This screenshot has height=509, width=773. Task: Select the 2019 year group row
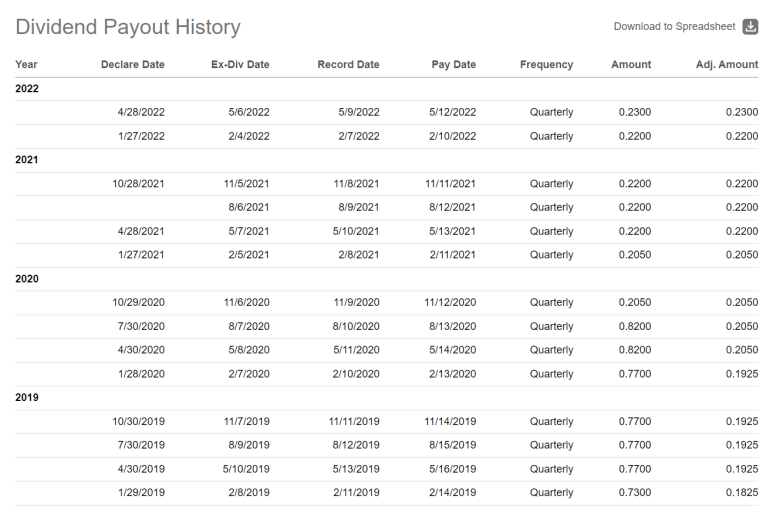pos(386,398)
